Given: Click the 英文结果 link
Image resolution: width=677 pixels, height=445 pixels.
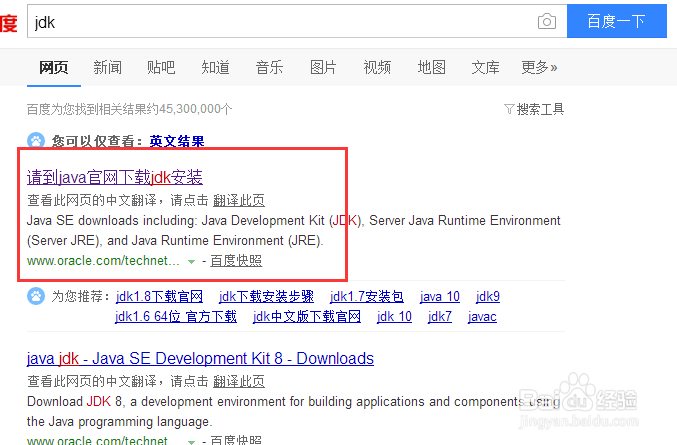Looking at the screenshot, I should (177, 141).
